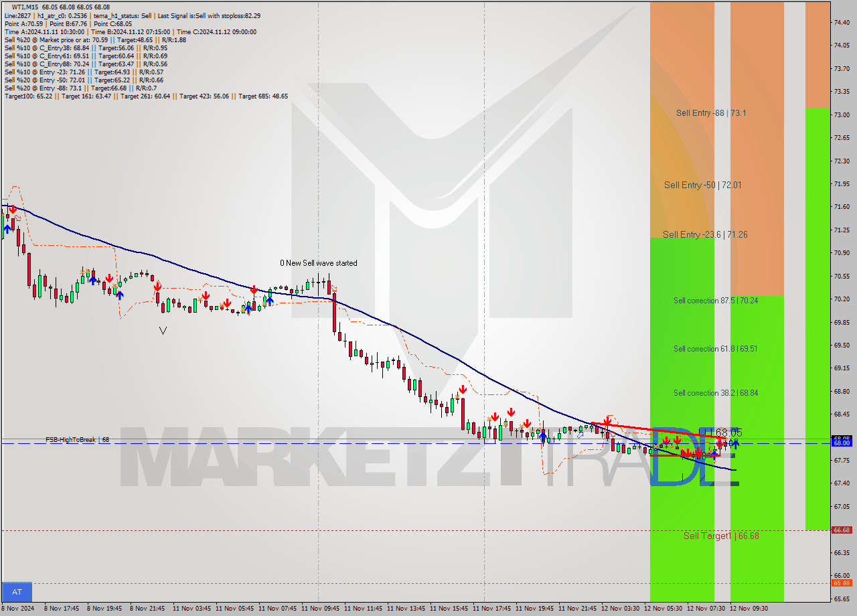The height and width of the screenshot is (616, 857).
Task: Click the 66.00 price scale value
Action: click(x=842, y=575)
